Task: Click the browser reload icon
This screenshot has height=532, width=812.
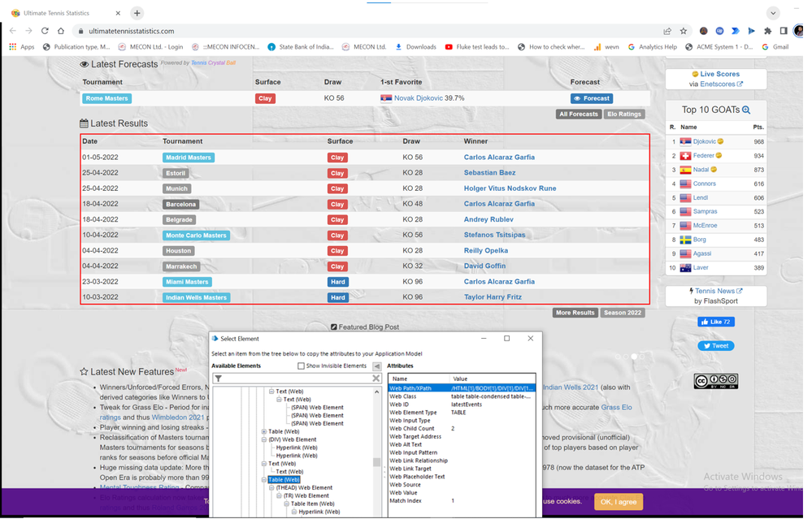Action: pyautogui.click(x=45, y=31)
